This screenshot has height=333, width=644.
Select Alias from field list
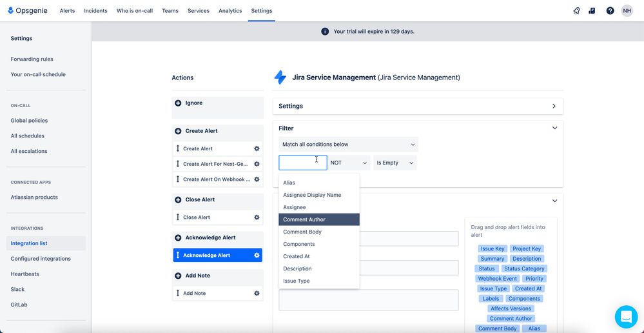click(319, 183)
